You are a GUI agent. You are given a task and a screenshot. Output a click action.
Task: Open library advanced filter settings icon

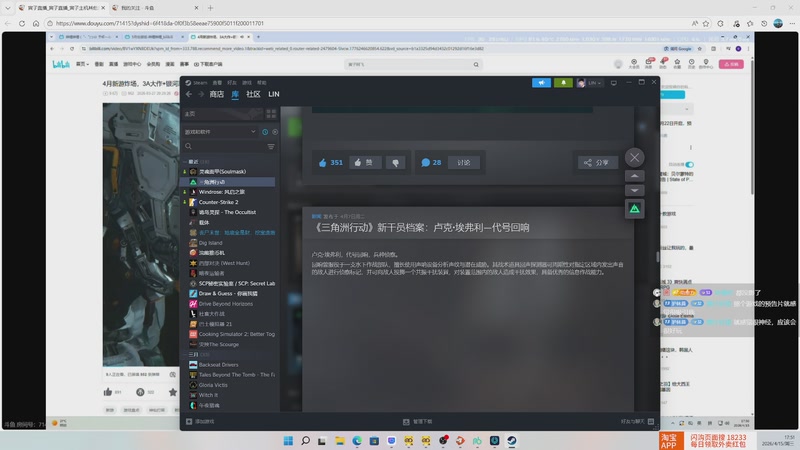(x=271, y=147)
